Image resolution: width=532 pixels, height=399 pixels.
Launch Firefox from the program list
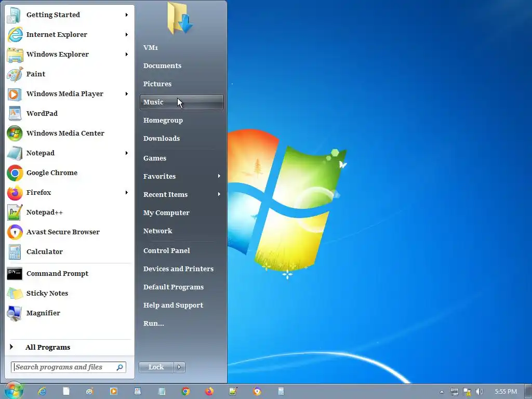pyautogui.click(x=70, y=192)
